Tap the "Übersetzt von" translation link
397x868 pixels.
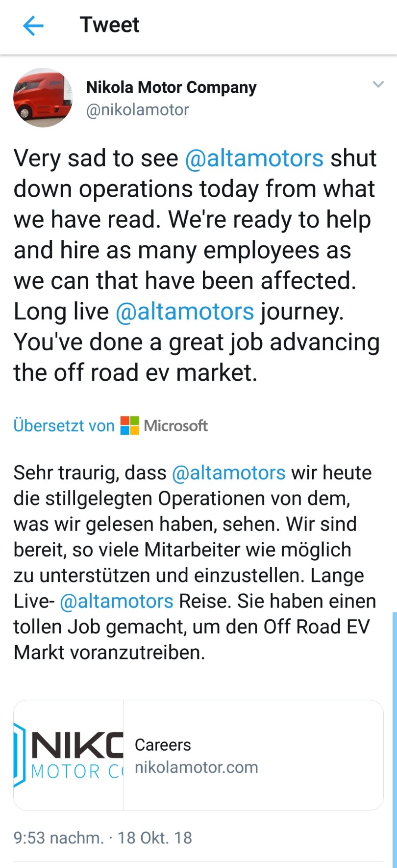(64, 425)
